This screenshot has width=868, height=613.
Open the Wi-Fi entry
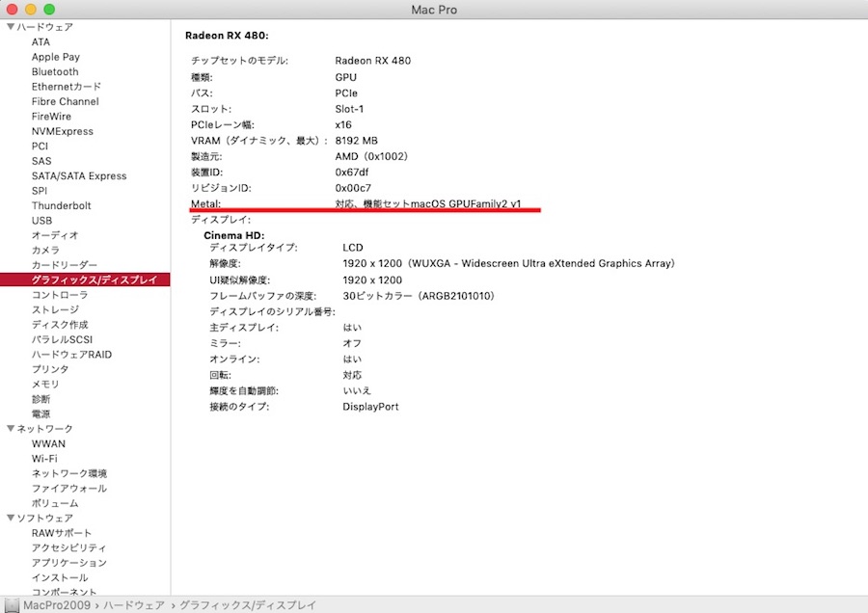point(44,459)
